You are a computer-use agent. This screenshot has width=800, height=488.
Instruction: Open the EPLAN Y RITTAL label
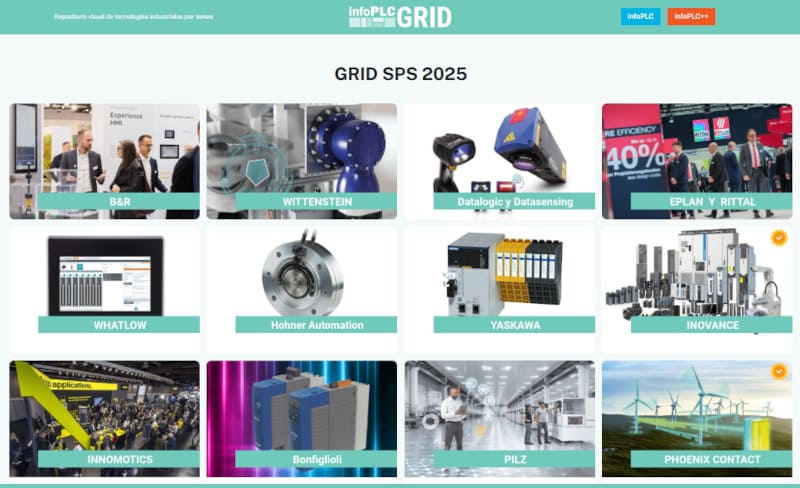pyautogui.click(x=712, y=201)
